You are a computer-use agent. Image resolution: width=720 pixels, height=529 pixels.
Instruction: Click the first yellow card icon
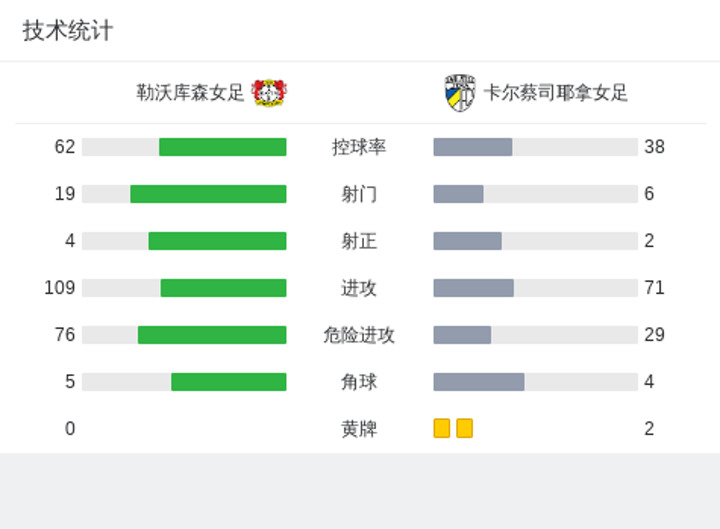click(x=442, y=428)
